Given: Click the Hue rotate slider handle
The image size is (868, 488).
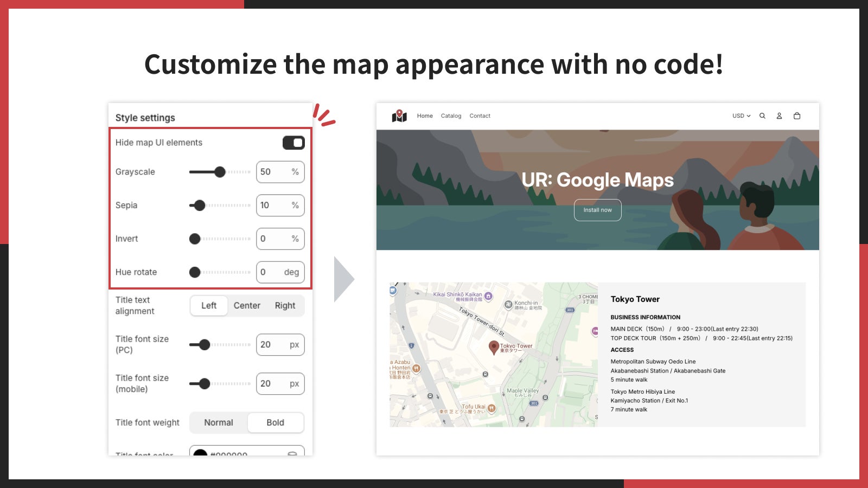Looking at the screenshot, I should (195, 272).
